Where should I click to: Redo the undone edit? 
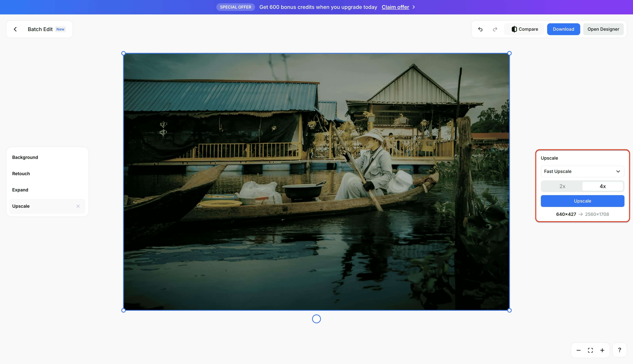tap(495, 29)
